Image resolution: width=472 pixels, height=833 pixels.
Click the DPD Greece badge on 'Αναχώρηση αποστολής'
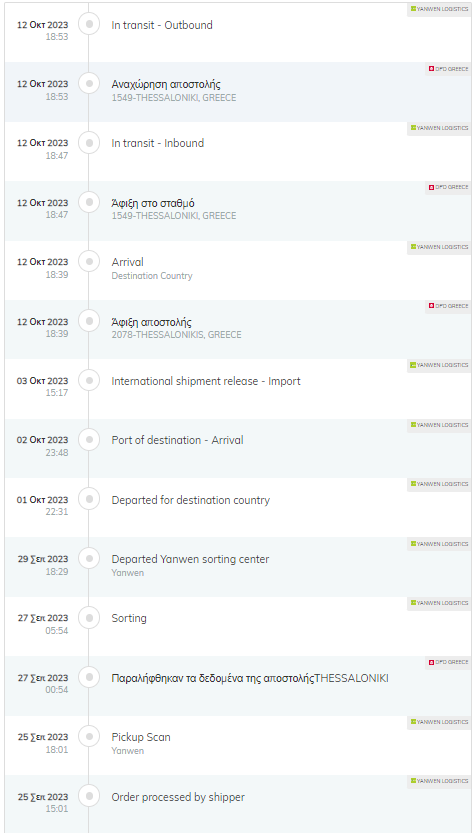click(x=448, y=69)
